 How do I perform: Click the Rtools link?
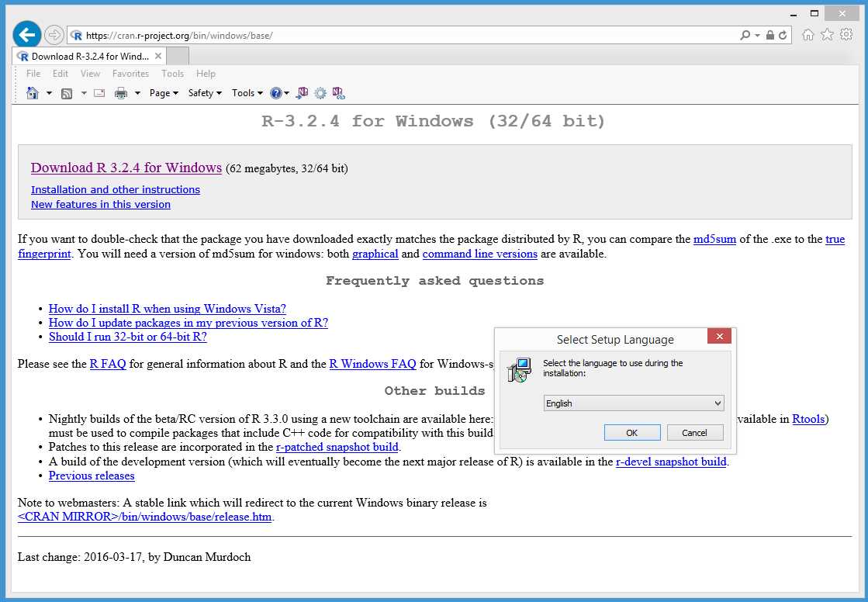pyautogui.click(x=808, y=419)
